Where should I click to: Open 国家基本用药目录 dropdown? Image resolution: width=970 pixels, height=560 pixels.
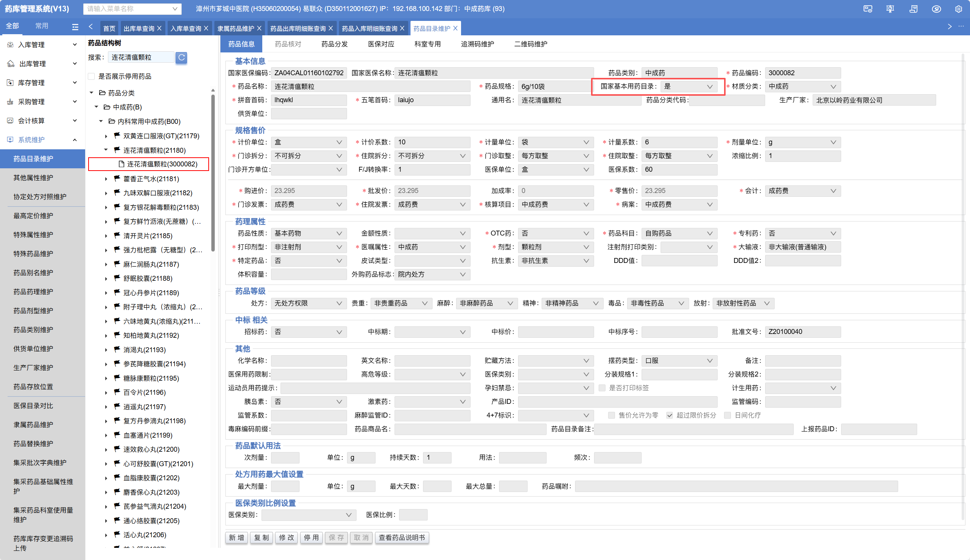coord(689,87)
